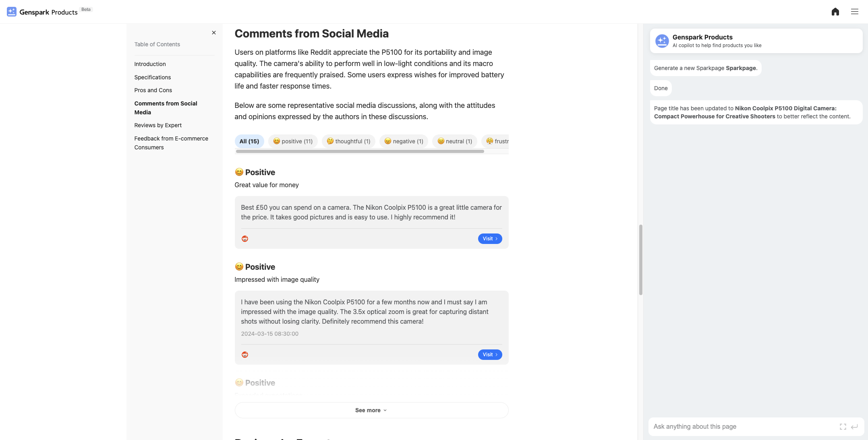
Task: Filter comments by neutral (1)
Action: click(x=454, y=141)
